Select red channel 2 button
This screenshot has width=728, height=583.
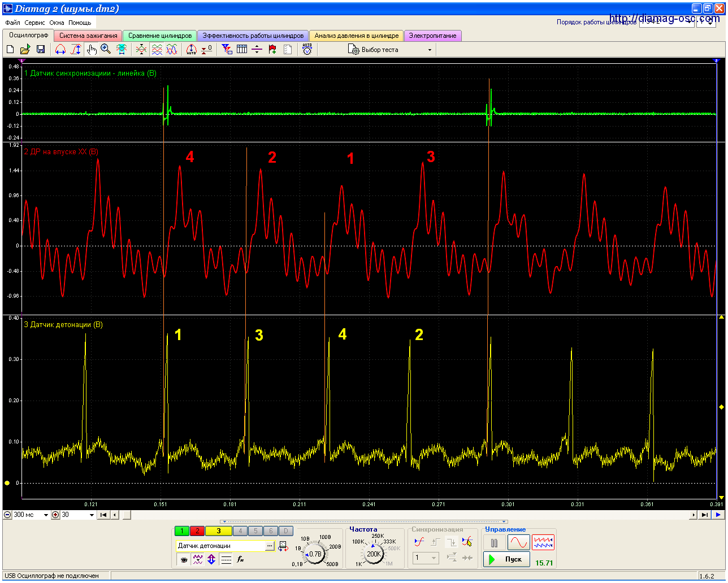coord(197,531)
